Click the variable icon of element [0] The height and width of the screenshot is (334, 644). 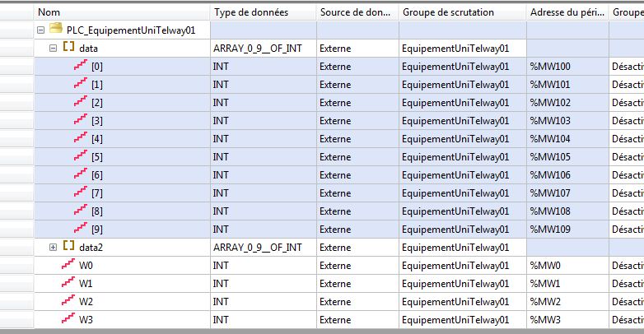(x=81, y=67)
